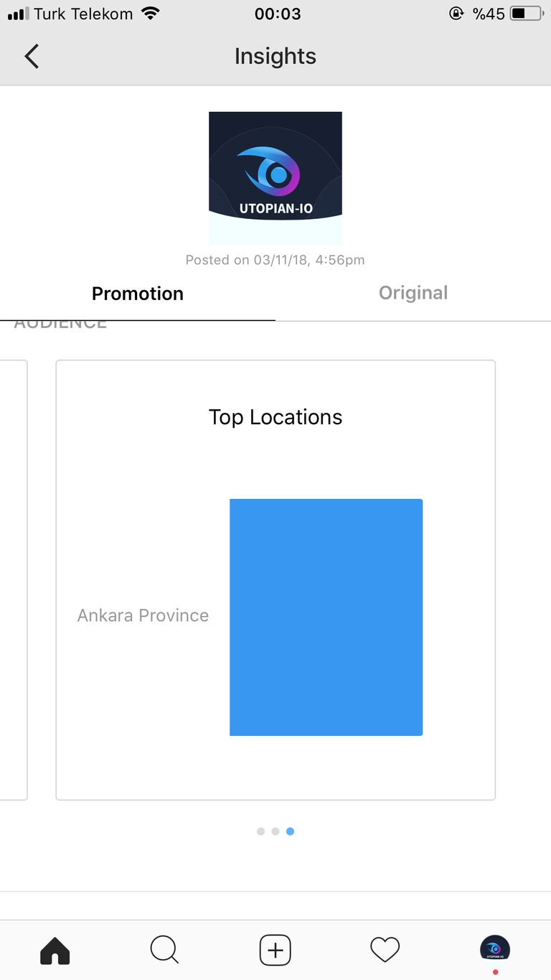The height and width of the screenshot is (980, 551).
Task: Select the third carousel page dot
Action: [290, 831]
